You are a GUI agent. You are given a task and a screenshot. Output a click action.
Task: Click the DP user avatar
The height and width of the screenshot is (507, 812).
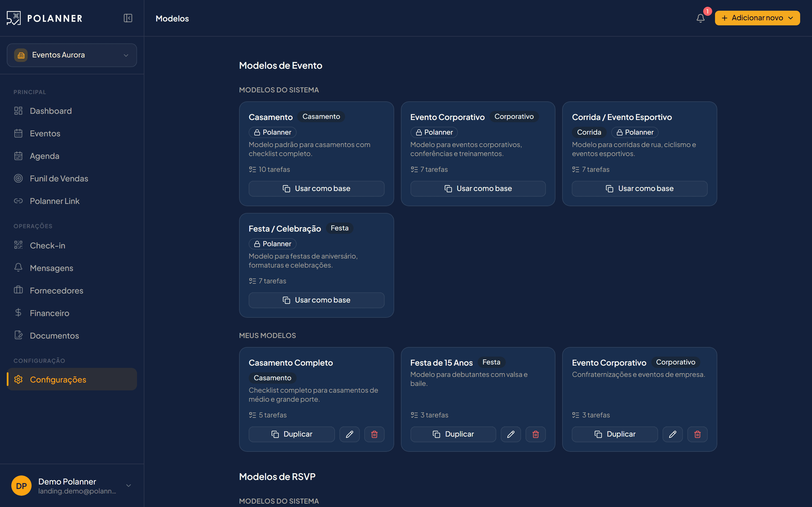point(21,486)
